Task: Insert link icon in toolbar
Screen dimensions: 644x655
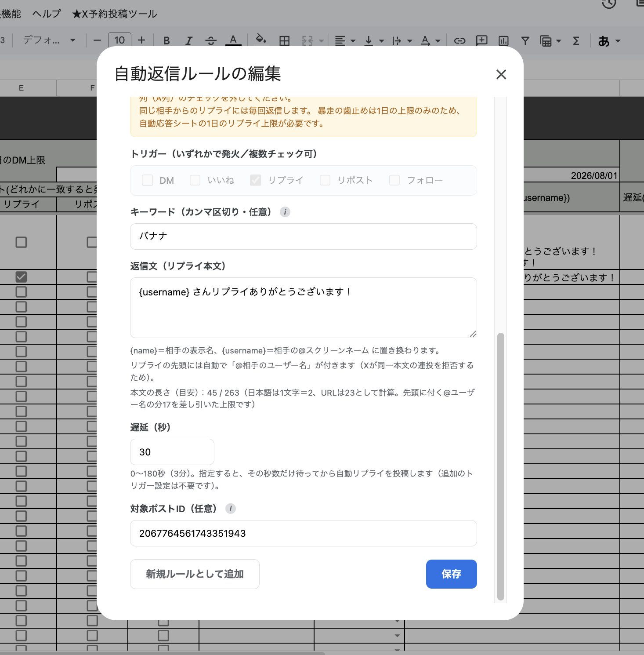Action: (459, 41)
